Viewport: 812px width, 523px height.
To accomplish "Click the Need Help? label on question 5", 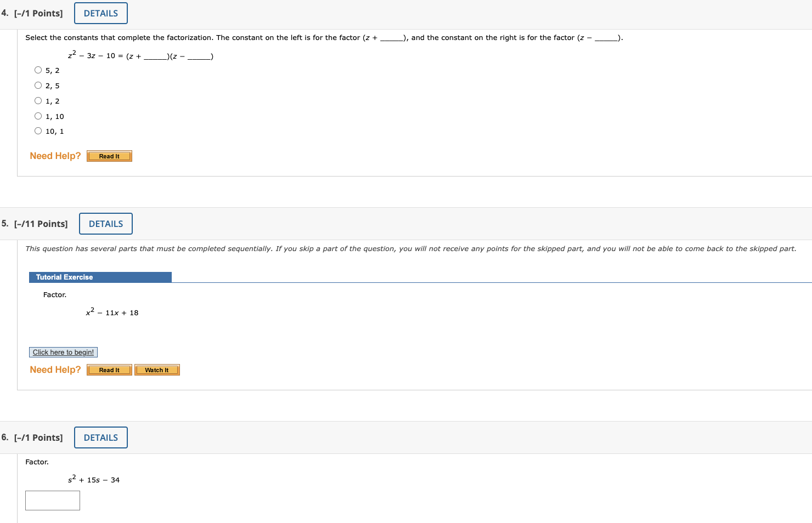I will 55,369.
